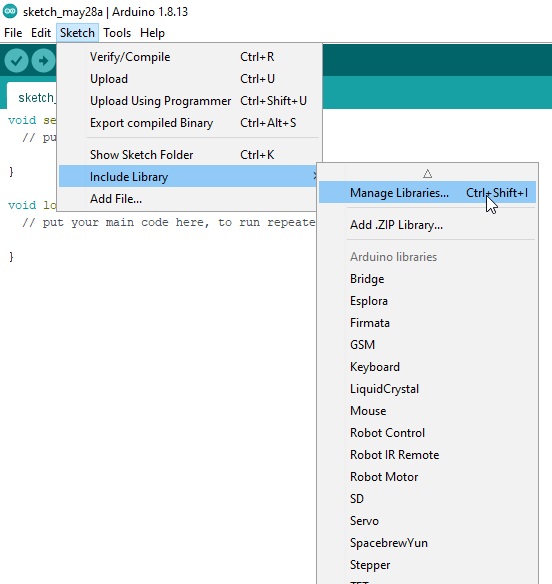The image size is (552, 584).
Task: Include the SpacebrewYun library
Action: pyautogui.click(x=427, y=543)
